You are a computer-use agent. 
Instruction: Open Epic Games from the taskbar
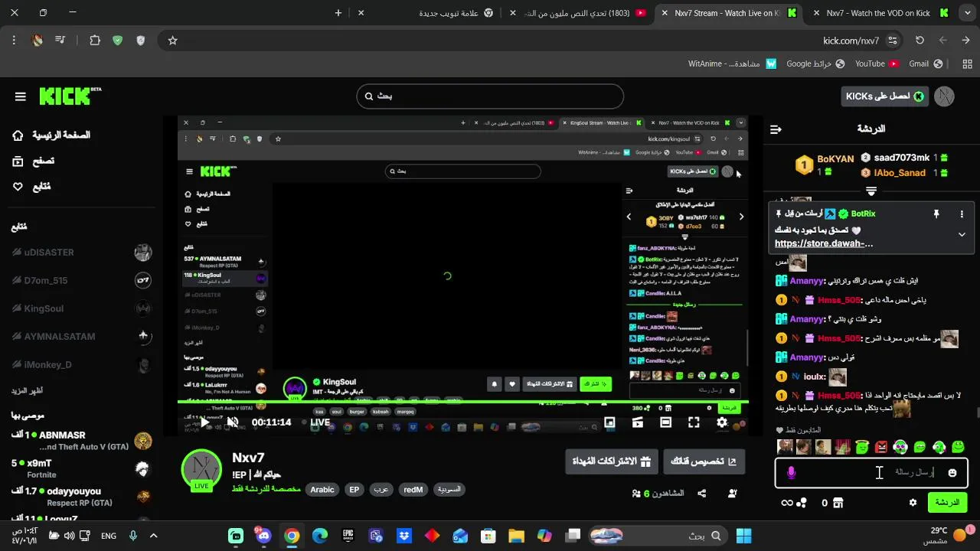(348, 536)
